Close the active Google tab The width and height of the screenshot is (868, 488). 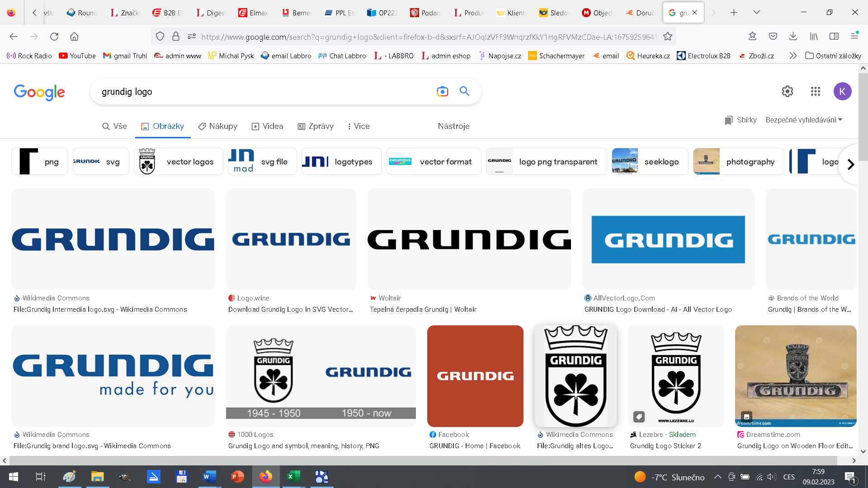[694, 13]
